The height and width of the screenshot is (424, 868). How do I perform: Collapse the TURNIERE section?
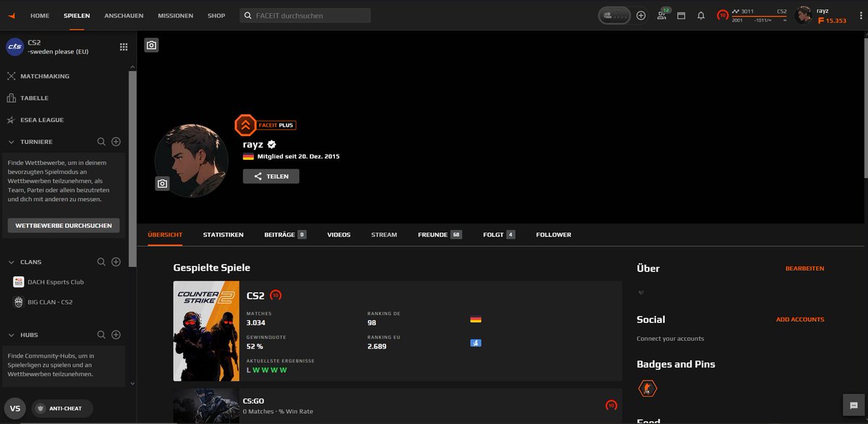(12, 142)
